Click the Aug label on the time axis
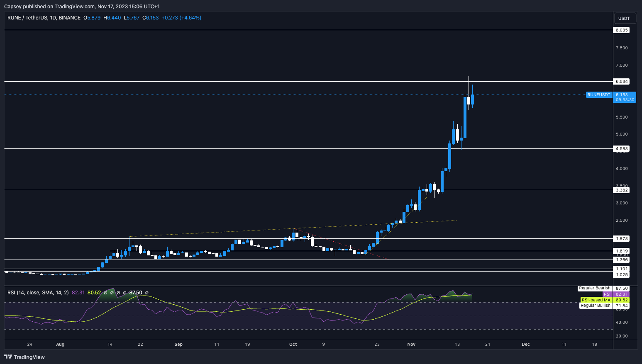The height and width of the screenshot is (364, 642). tap(60, 345)
